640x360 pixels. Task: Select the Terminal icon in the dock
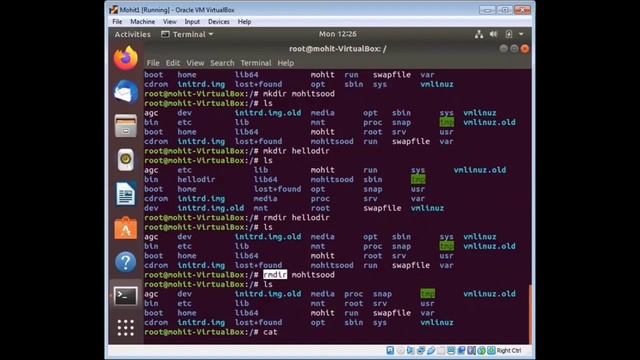coord(126,296)
